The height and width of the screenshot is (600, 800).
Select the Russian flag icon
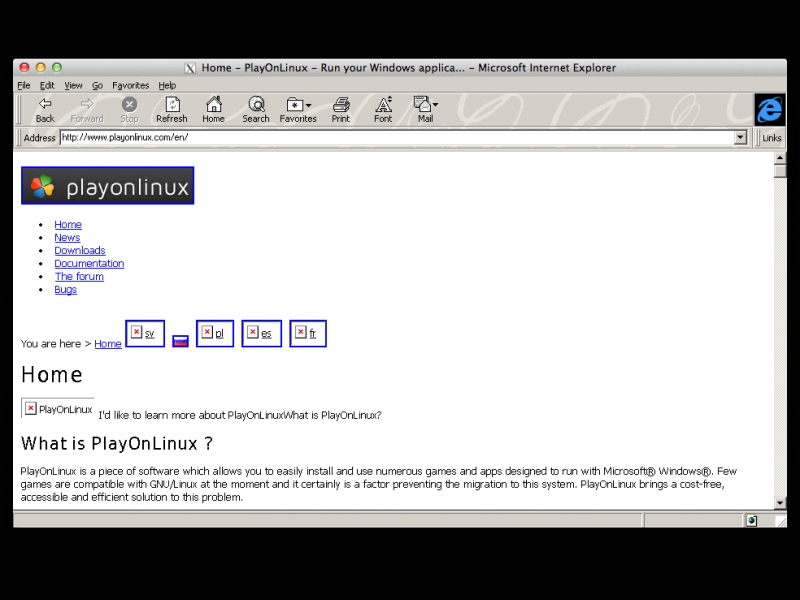pyautogui.click(x=180, y=341)
